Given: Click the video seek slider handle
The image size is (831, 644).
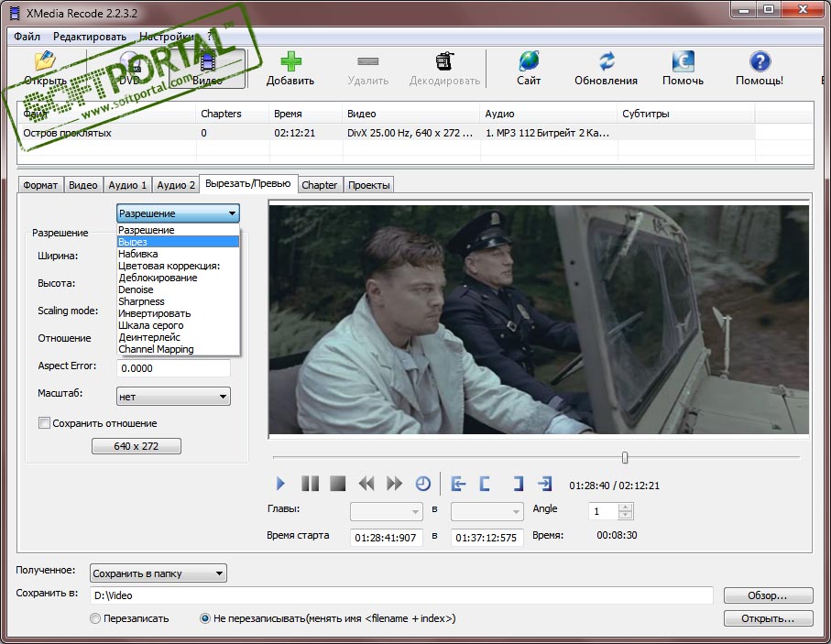Looking at the screenshot, I should tap(625, 457).
